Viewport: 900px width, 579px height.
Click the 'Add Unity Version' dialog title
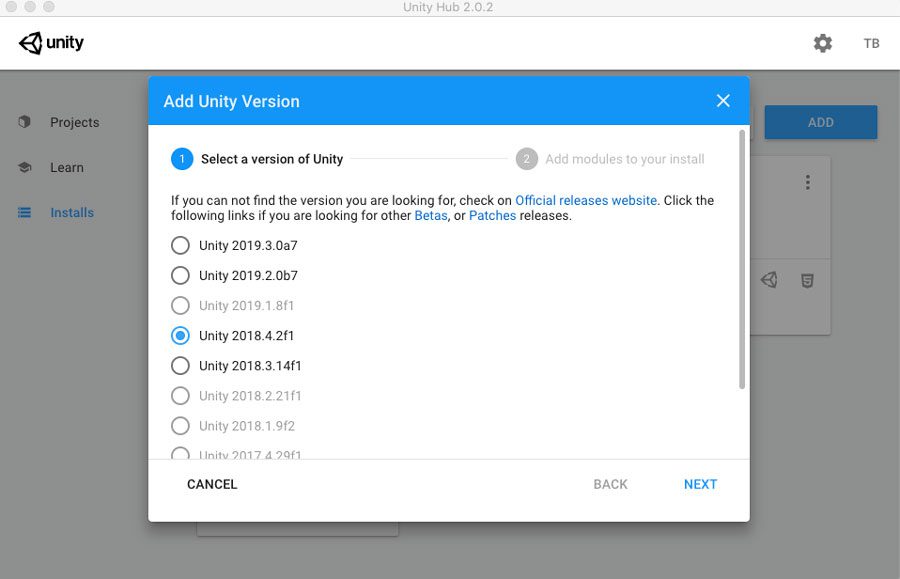click(x=231, y=101)
